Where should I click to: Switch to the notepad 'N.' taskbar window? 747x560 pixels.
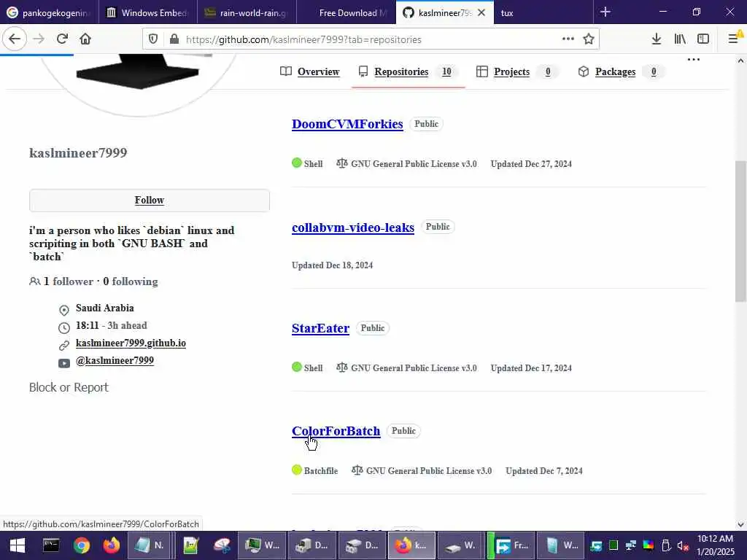pyautogui.click(x=150, y=545)
